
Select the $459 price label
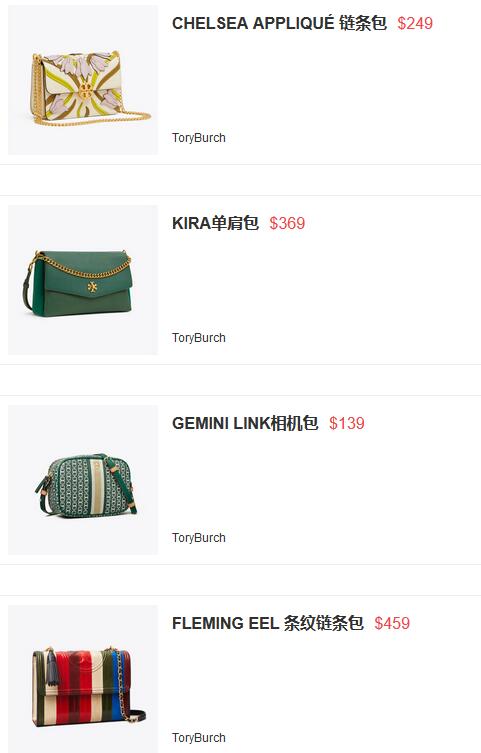392,623
